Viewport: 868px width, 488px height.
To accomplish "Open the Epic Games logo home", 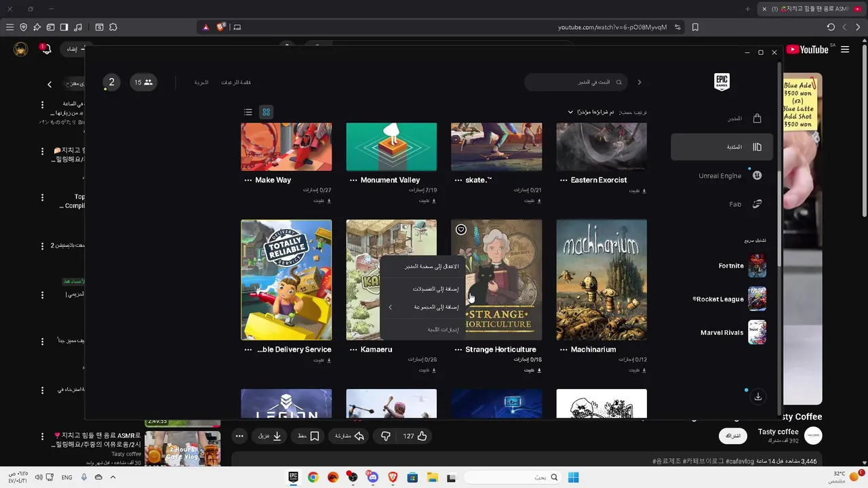I will click(722, 82).
